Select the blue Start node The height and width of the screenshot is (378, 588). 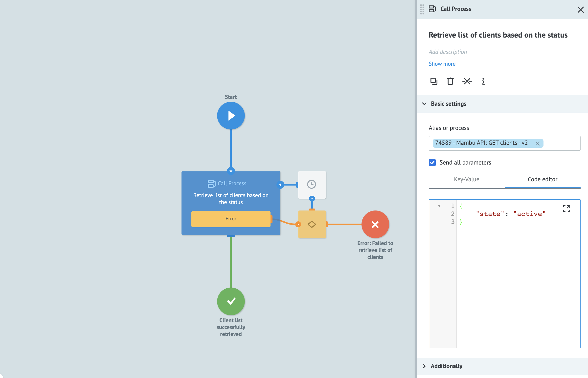click(x=231, y=116)
